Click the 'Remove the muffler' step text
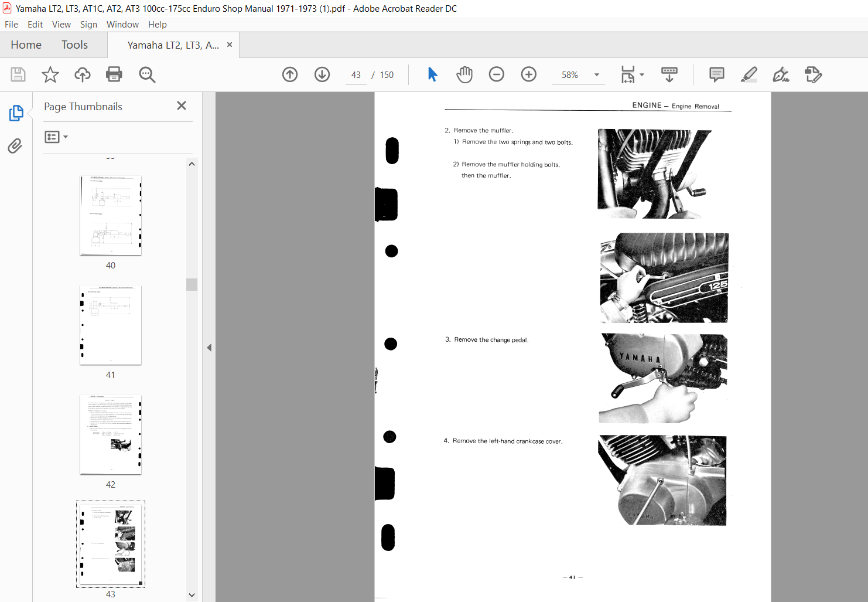Screen dimensions: 868x602 [483, 131]
